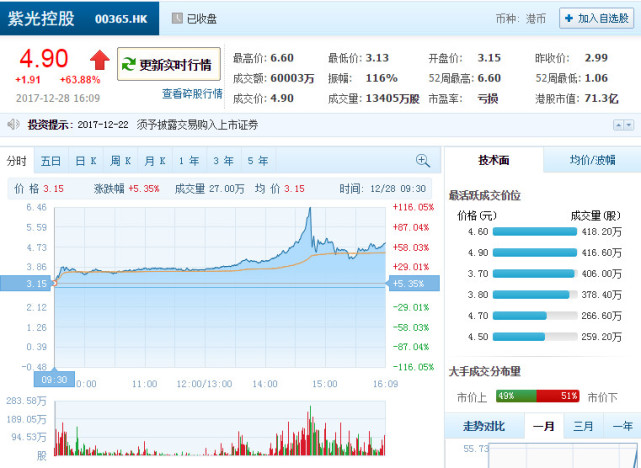Switch to the 周K chart tab
This screenshot has width=641, height=468.
[120, 161]
